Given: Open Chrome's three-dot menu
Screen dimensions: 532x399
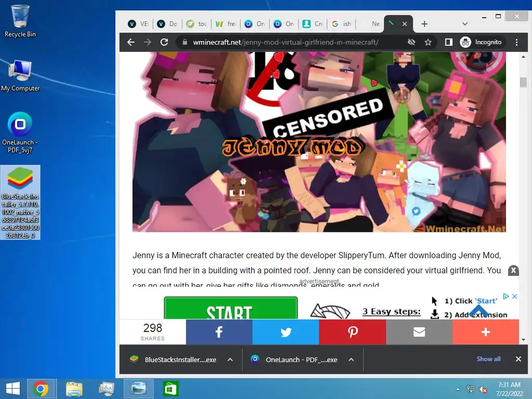Looking at the screenshot, I should pyautogui.click(x=516, y=42).
